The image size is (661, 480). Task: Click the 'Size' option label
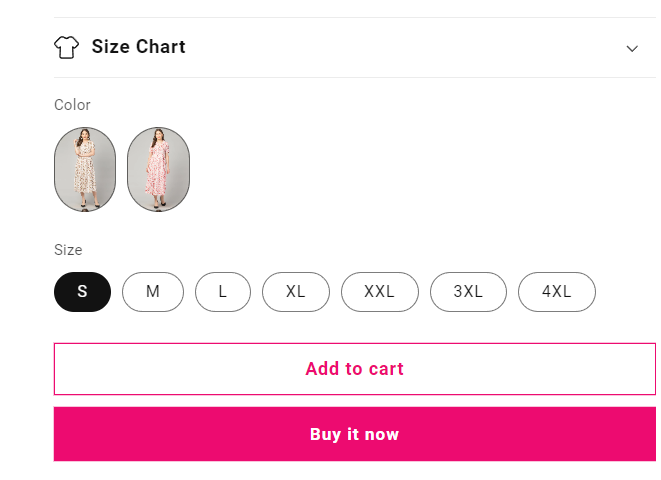click(x=68, y=250)
